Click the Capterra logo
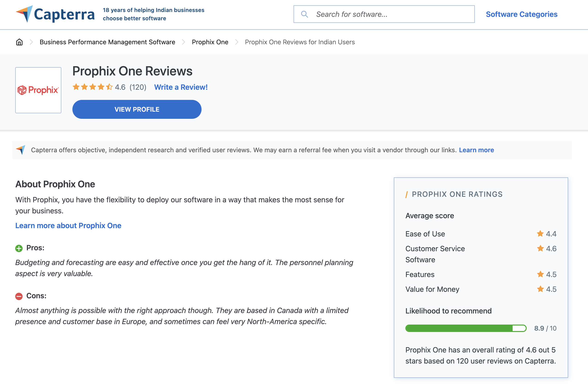The width and height of the screenshot is (588, 388). click(x=55, y=14)
